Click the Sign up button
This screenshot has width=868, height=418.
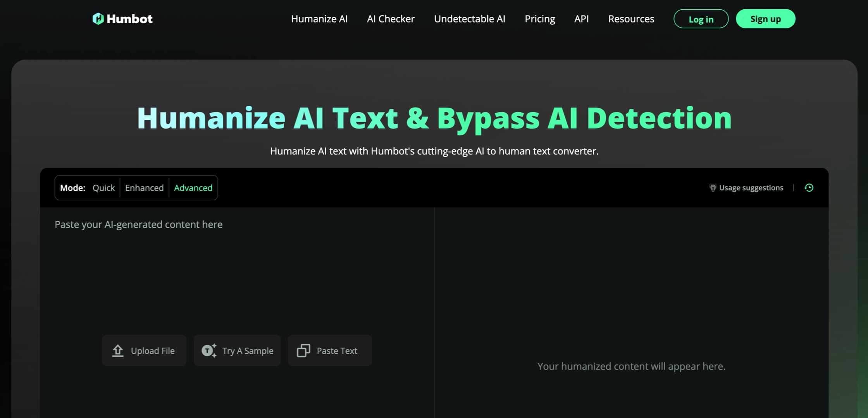[x=766, y=19]
